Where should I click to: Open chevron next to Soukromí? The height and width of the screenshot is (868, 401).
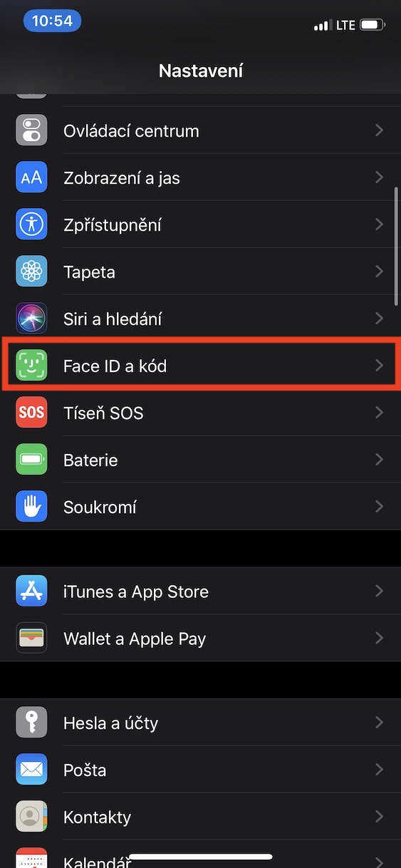coord(379,507)
